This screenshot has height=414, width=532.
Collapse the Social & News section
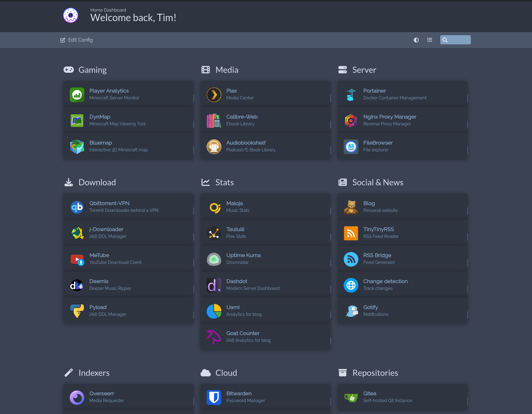[378, 183]
